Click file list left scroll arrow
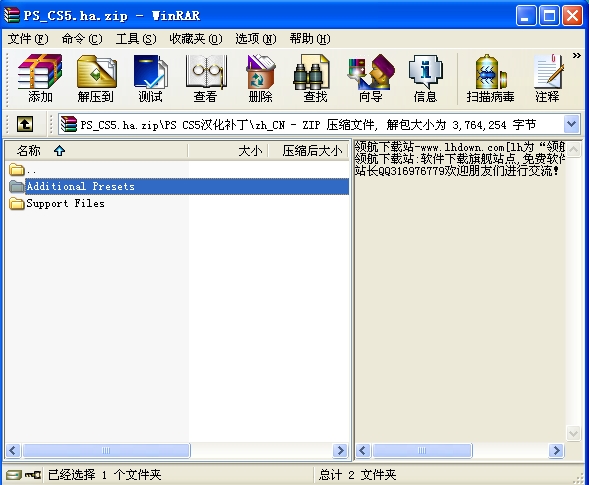This screenshot has height=485, width=589. click(14, 450)
